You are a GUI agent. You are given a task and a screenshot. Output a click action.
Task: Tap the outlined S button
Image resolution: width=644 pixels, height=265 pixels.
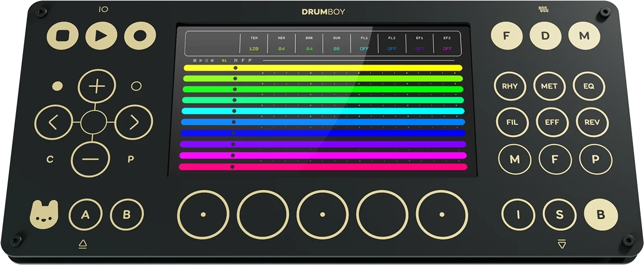559,215
